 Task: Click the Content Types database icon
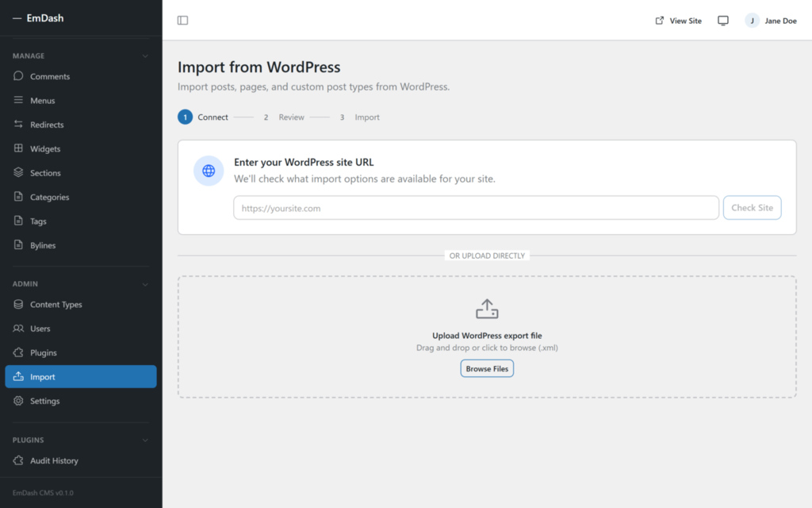(x=18, y=304)
